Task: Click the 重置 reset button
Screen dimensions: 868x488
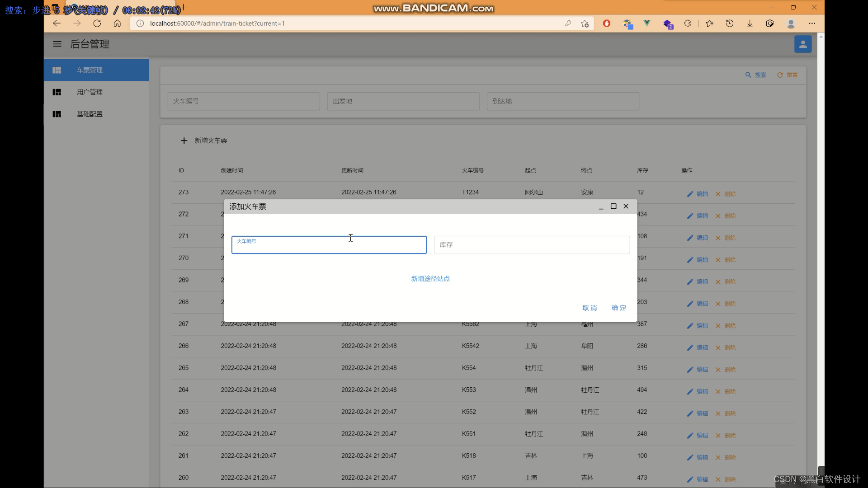Action: coord(787,75)
